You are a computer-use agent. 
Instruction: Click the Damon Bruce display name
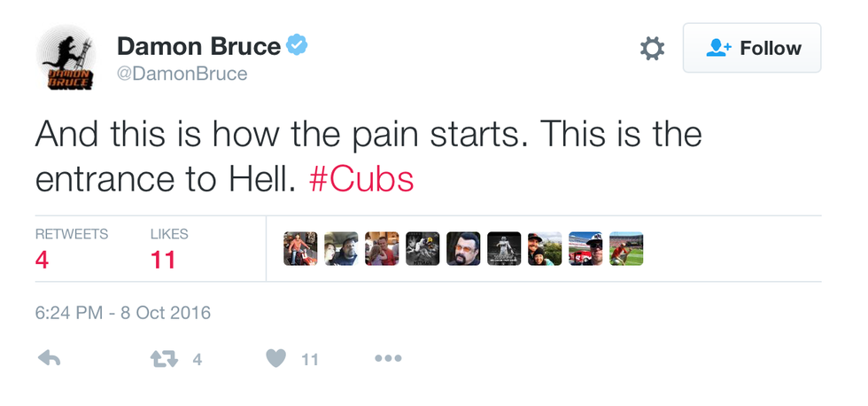[x=198, y=45]
